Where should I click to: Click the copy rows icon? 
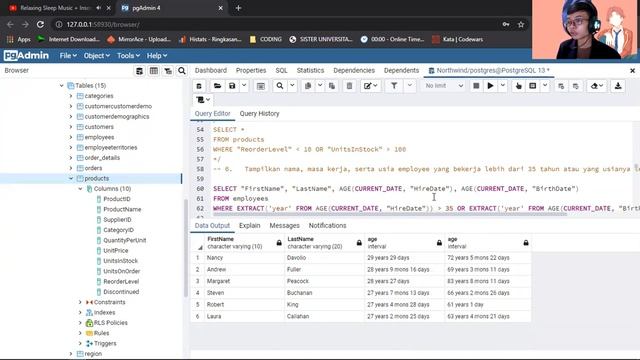(308, 86)
